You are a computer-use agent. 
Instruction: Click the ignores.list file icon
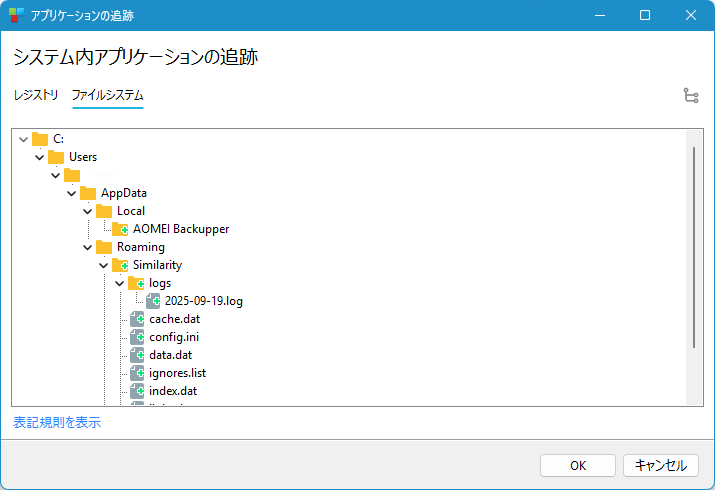pos(136,373)
